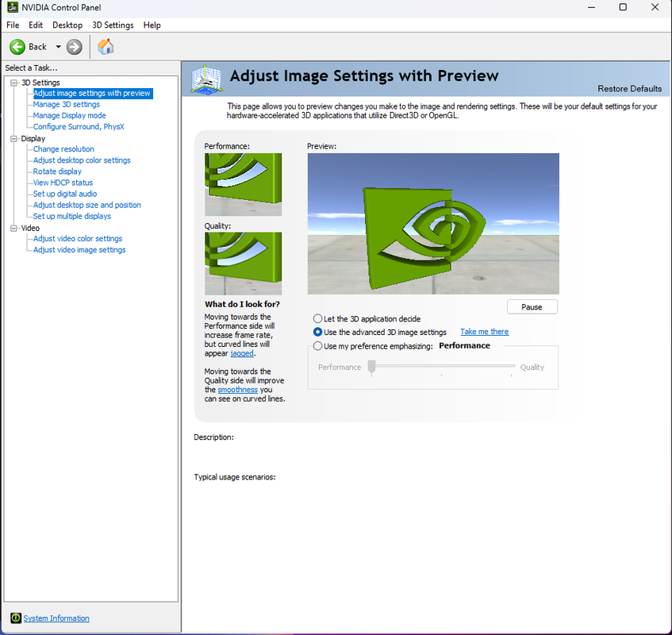Click the green Back arrow icon

tap(17, 47)
